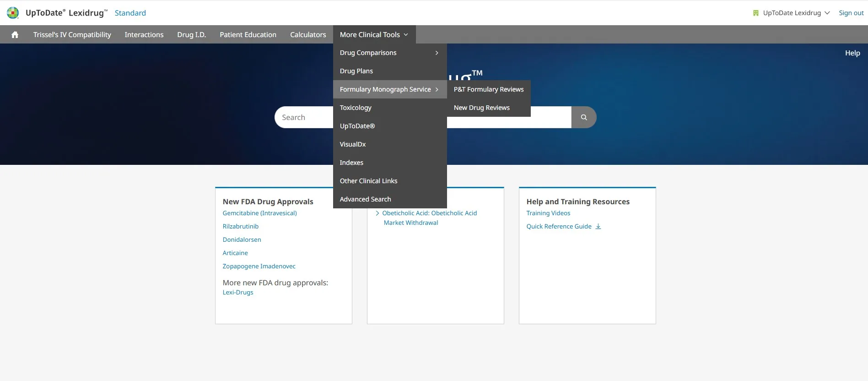Open Obeticholic Acid Market Withdrawal link

430,218
